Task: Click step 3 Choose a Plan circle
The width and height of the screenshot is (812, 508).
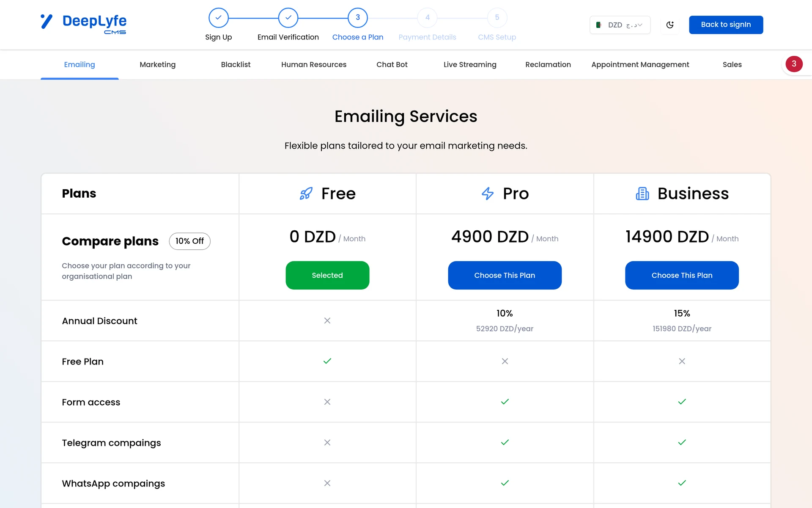Action: pyautogui.click(x=358, y=18)
